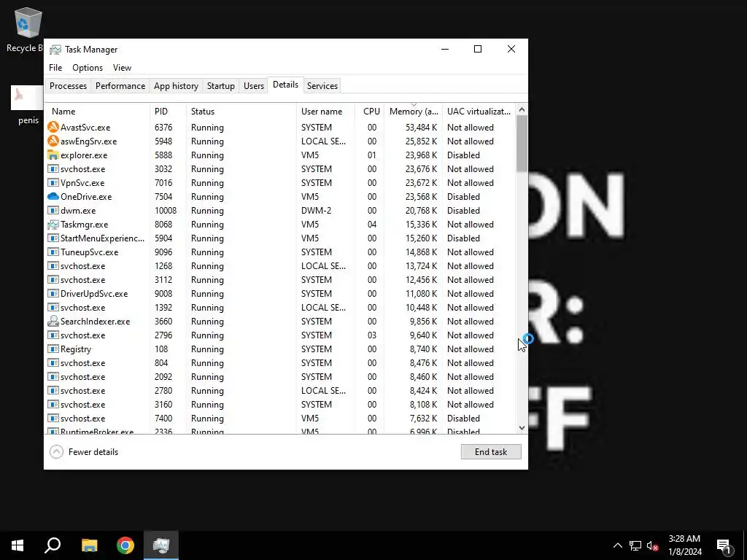The width and height of the screenshot is (747, 560).
Task: Open taskbar Search
Action: (x=53, y=545)
